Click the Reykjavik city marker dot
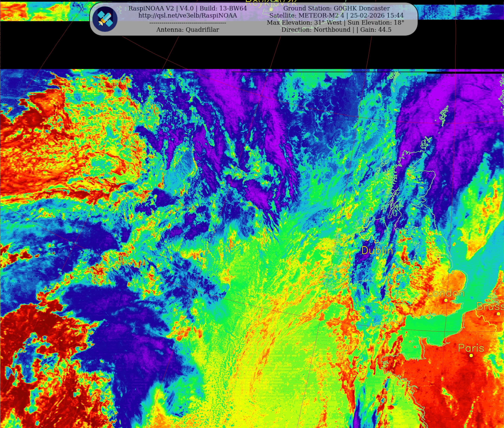The width and height of the screenshot is (504, 428). [x=271, y=10]
